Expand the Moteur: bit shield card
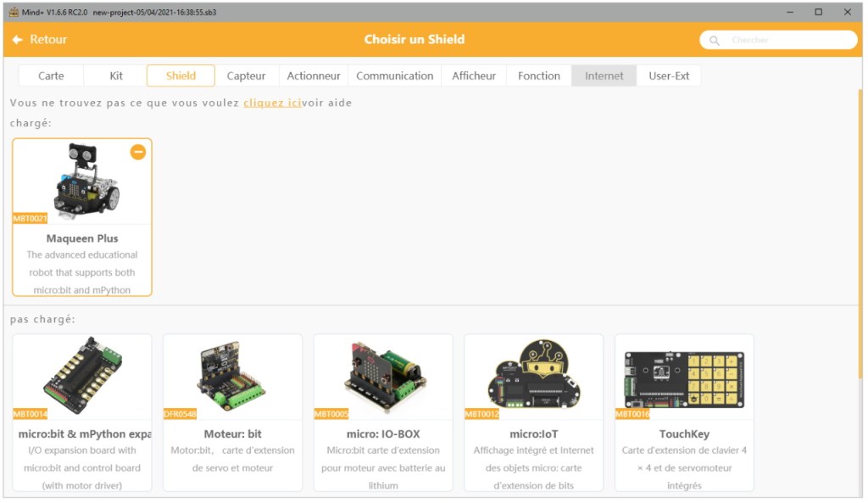The width and height of the screenshot is (868, 503). (x=232, y=450)
